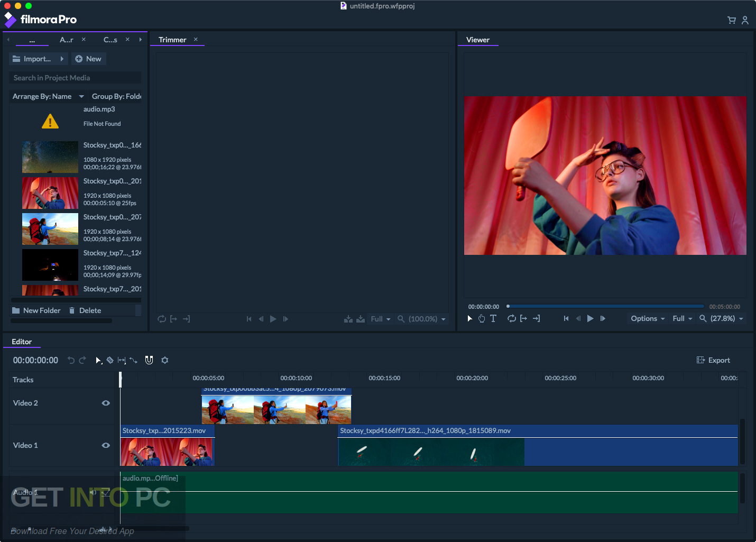This screenshot has height=542, width=756.
Task: Select Stocksy clip on Video 2 track
Action: point(276,406)
